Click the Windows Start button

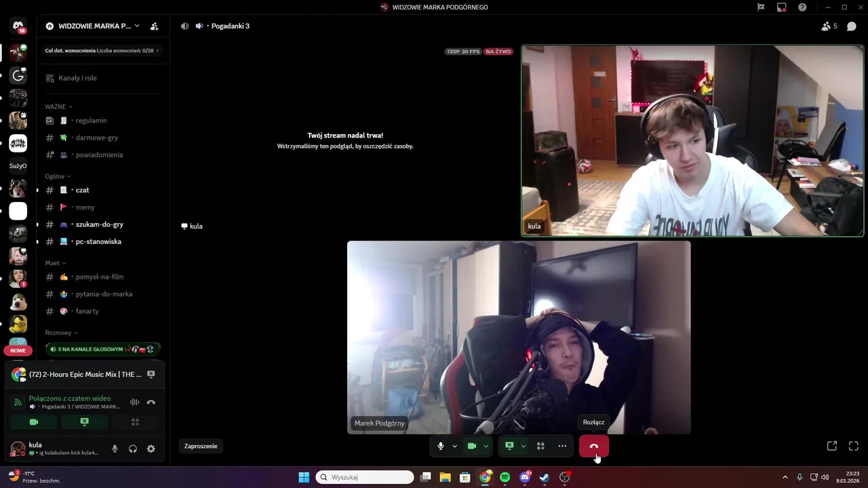pyautogui.click(x=304, y=477)
